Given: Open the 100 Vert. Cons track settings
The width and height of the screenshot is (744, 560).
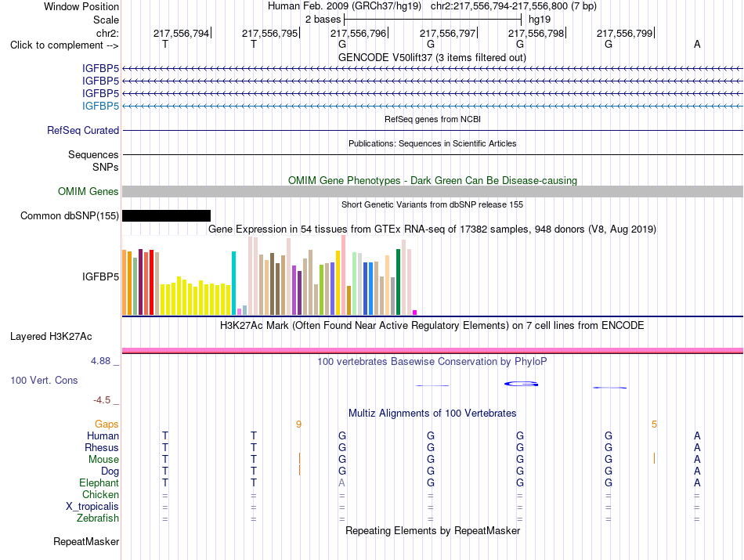Looking at the screenshot, I should tap(44, 380).
